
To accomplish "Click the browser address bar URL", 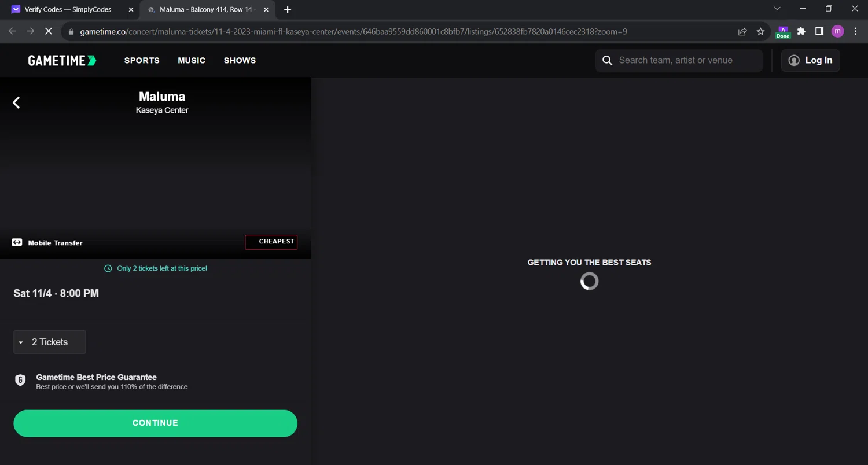I will tap(354, 32).
